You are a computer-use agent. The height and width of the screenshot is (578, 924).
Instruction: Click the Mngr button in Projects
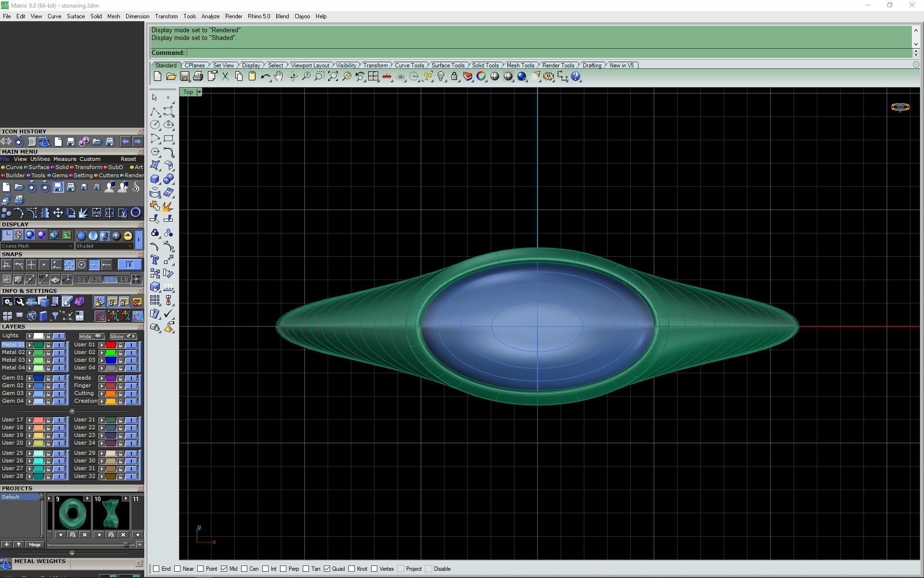pyautogui.click(x=35, y=545)
